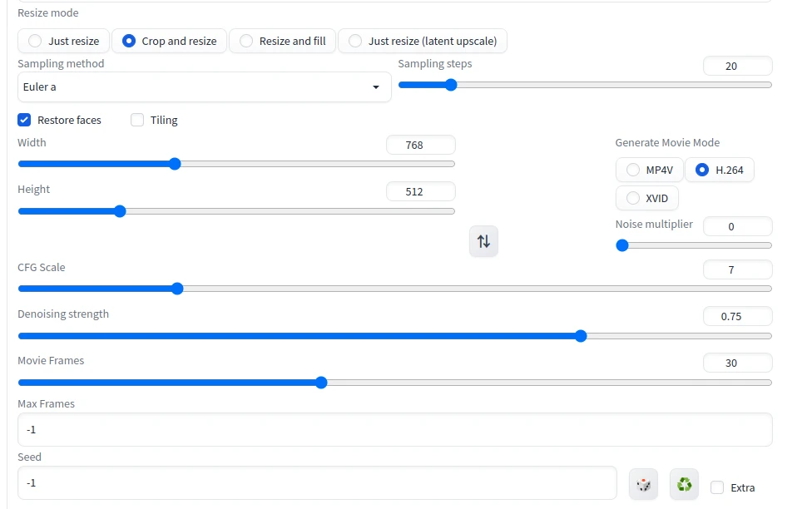Focus the Max Frames input field
This screenshot has width=812, height=509.
(394, 430)
